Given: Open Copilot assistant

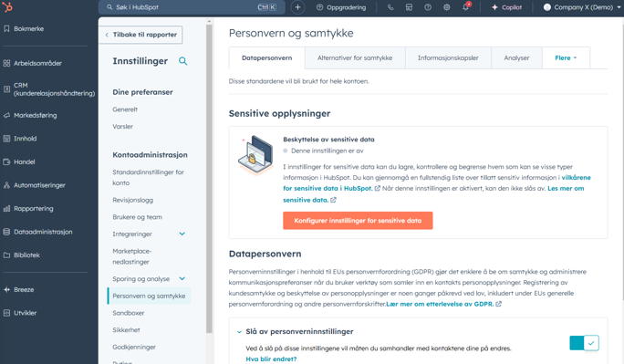Looking at the screenshot, I should (x=506, y=7).
